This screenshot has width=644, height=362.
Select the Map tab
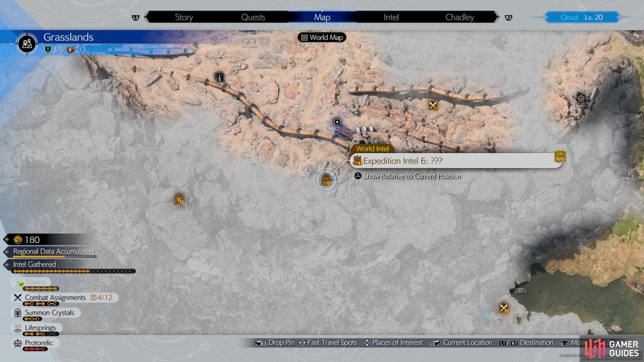(322, 17)
